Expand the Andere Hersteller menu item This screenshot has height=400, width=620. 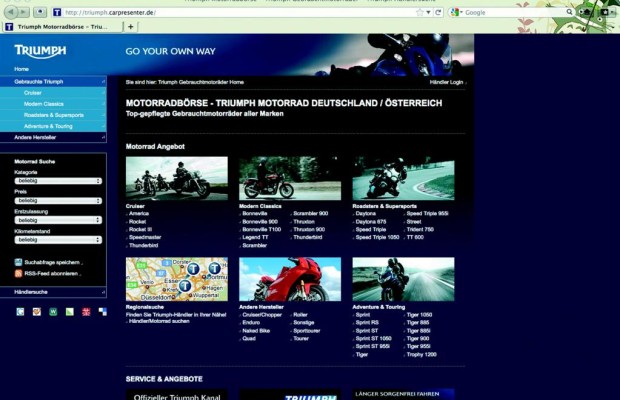(x=53, y=137)
